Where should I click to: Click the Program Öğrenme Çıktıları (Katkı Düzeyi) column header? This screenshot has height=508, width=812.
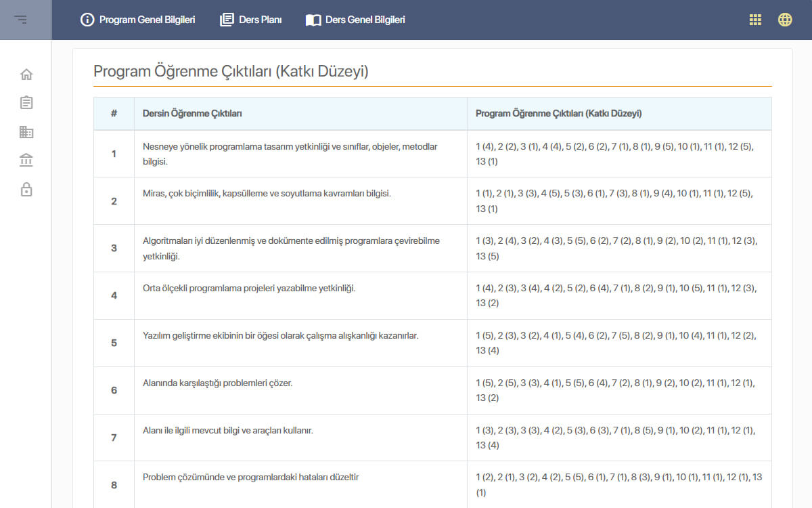[x=559, y=114]
